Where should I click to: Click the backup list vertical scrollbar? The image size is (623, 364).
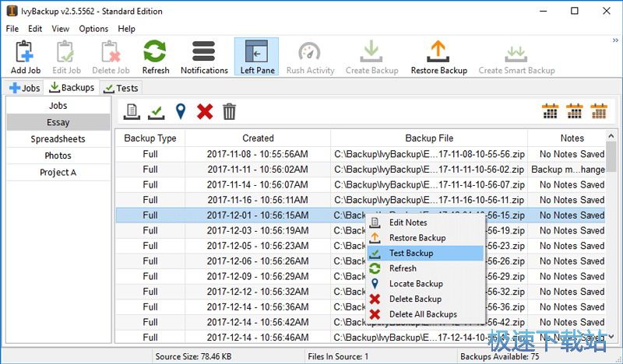coord(611,233)
